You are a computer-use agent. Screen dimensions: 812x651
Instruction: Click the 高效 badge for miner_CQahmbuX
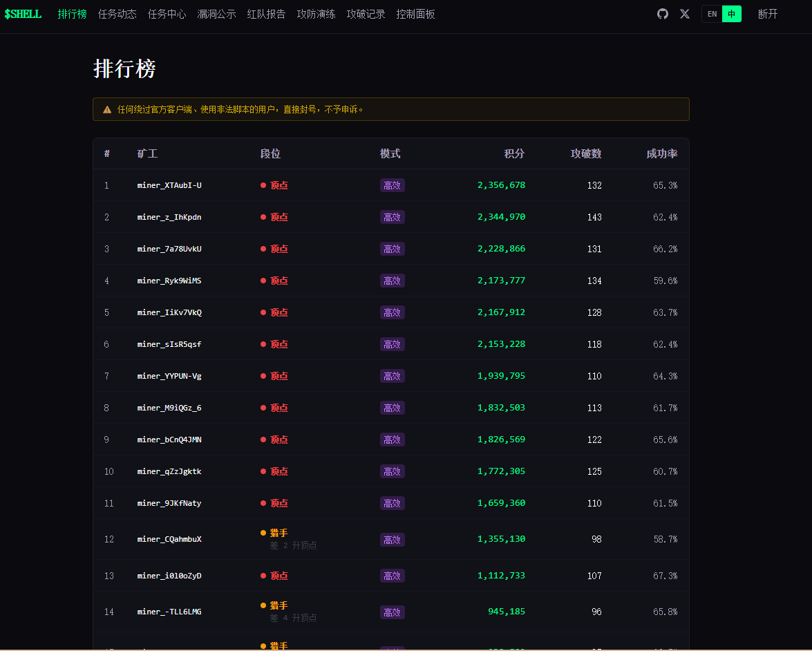click(392, 540)
